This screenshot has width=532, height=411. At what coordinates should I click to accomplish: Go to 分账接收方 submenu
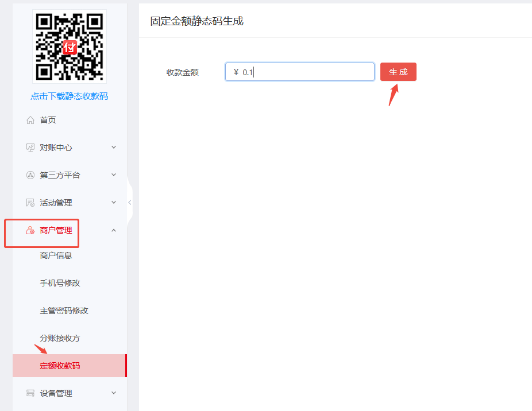[x=60, y=338]
